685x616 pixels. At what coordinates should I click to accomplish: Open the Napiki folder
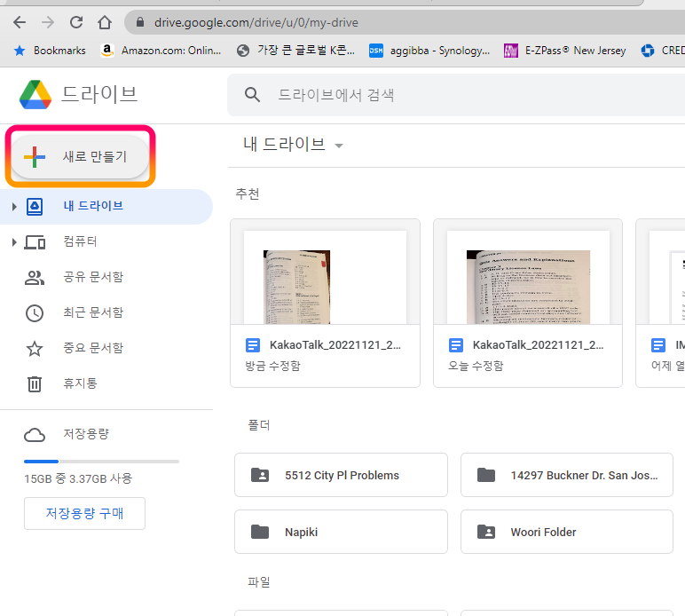342,532
